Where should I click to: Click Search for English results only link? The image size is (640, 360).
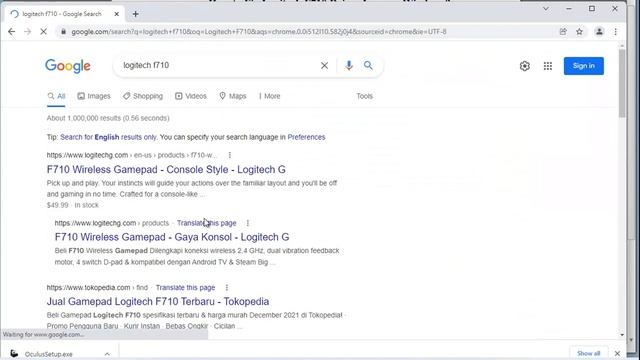point(108,137)
